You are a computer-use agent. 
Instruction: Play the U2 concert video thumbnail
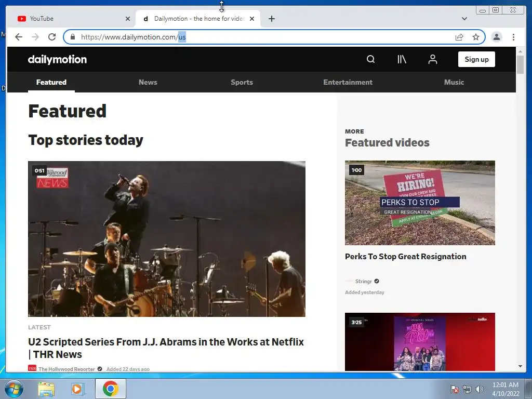click(167, 239)
